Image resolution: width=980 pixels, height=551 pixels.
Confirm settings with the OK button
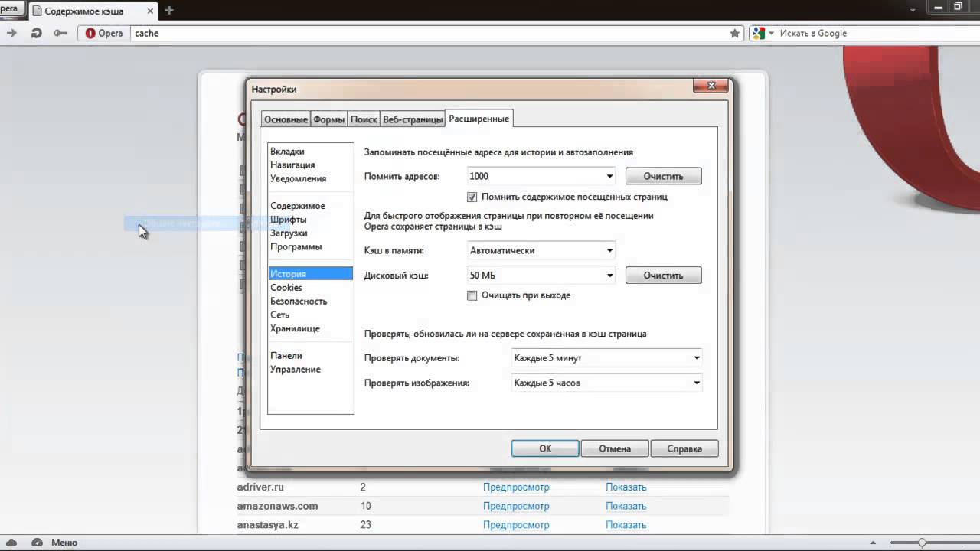(545, 448)
